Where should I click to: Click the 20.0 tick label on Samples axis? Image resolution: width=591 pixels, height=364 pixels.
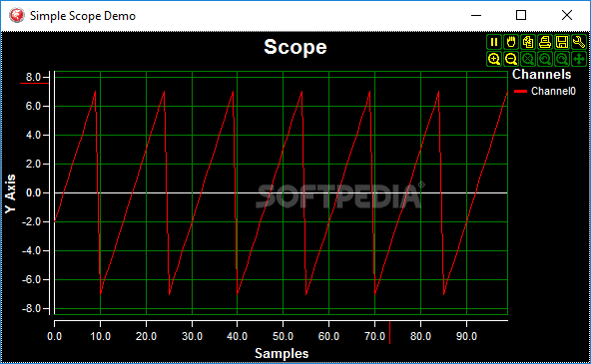pyautogui.click(x=146, y=336)
